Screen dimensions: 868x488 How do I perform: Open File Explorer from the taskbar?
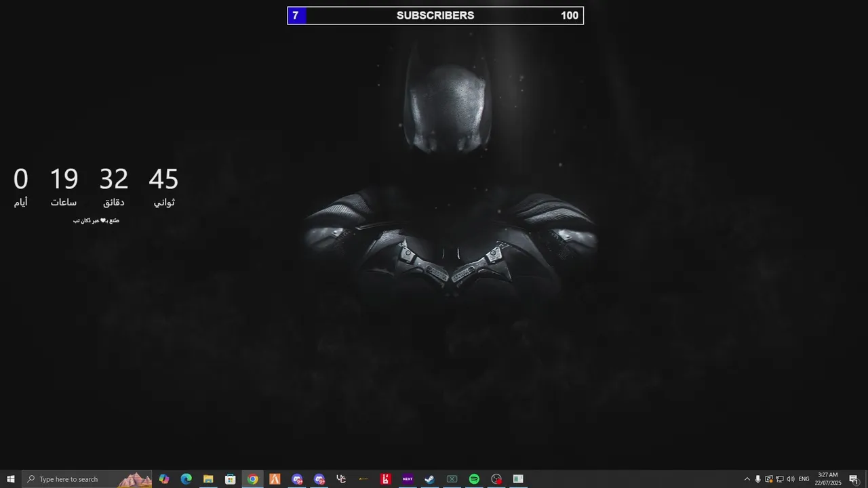click(208, 479)
